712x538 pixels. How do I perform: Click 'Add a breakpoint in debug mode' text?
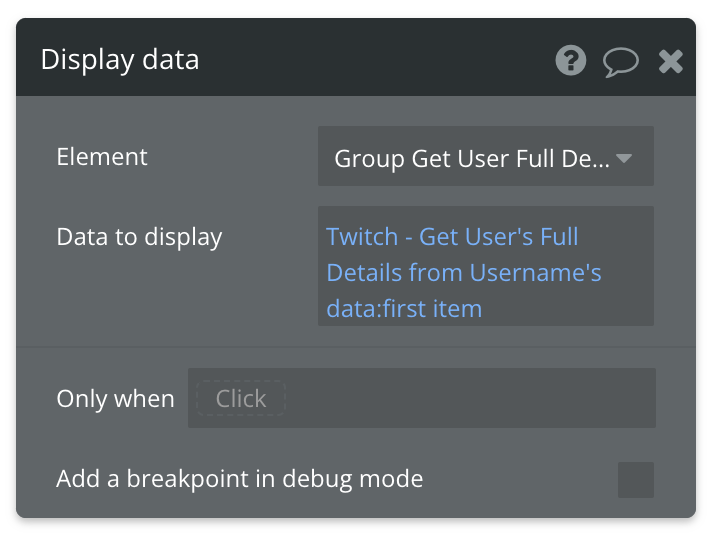[x=239, y=479]
